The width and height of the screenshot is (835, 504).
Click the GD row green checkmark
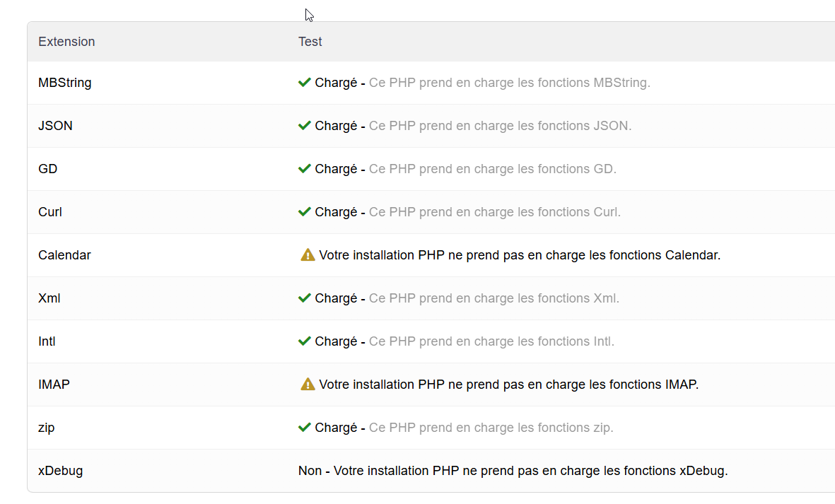click(x=305, y=169)
